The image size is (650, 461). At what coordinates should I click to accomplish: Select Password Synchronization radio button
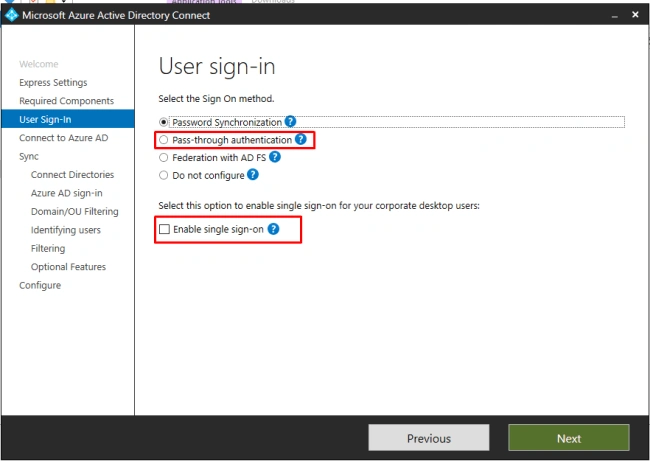pos(164,122)
